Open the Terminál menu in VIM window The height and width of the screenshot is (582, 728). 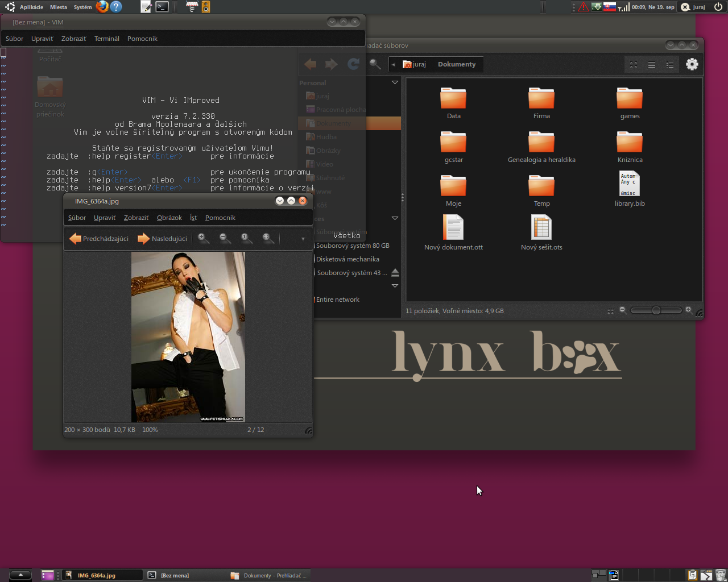106,39
